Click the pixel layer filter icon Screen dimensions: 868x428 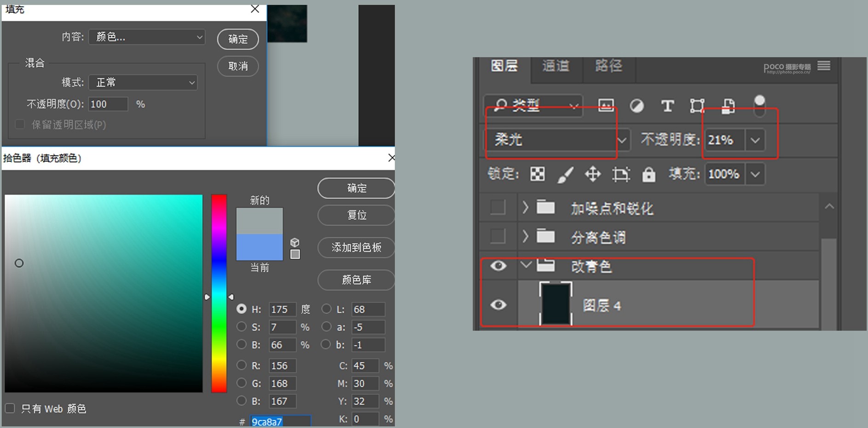(606, 106)
